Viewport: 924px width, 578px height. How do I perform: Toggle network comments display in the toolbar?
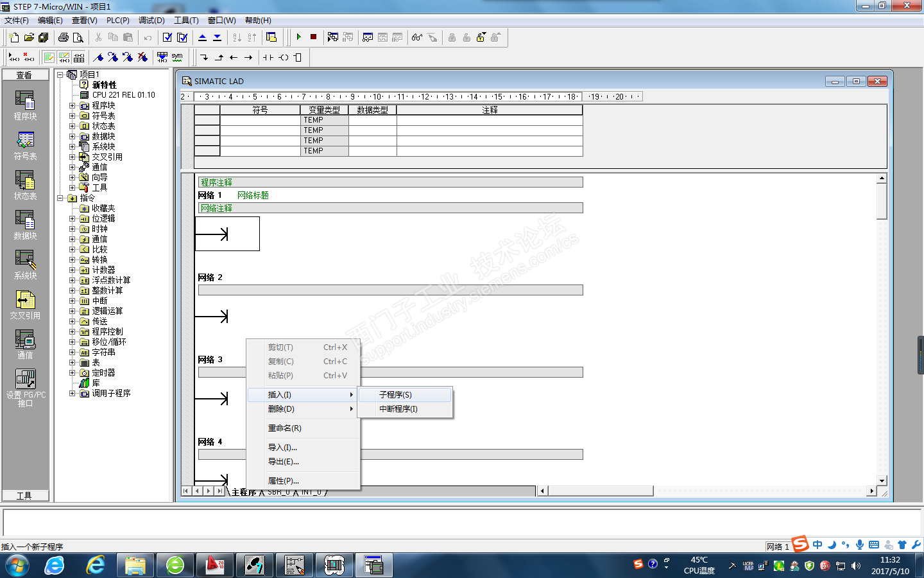point(64,57)
